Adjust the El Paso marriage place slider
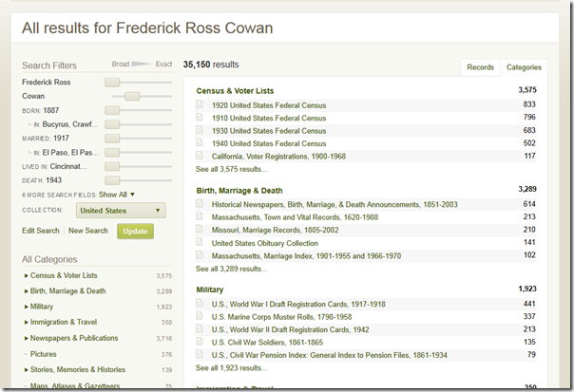Screen dimensions: 574x392 tap(112, 153)
